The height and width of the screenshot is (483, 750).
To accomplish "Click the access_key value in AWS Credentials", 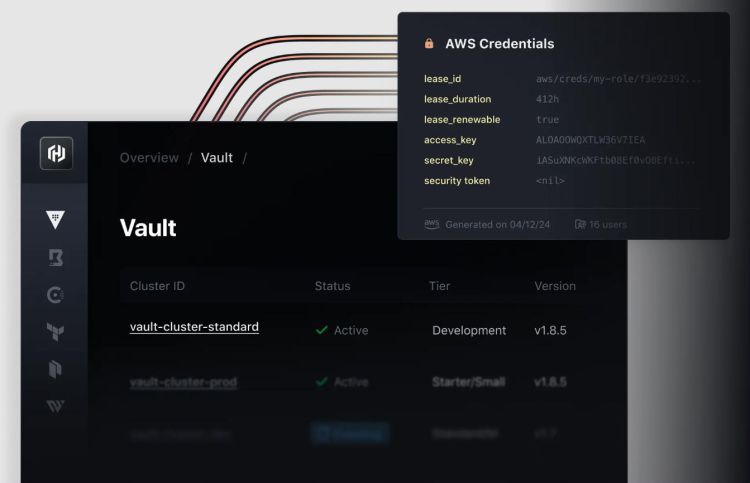I will (x=590, y=140).
